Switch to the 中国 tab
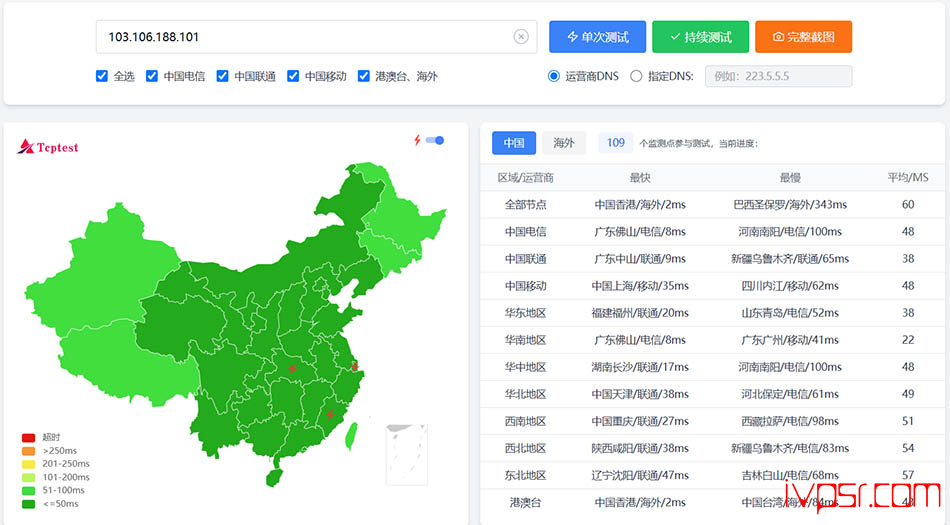 coord(514,143)
